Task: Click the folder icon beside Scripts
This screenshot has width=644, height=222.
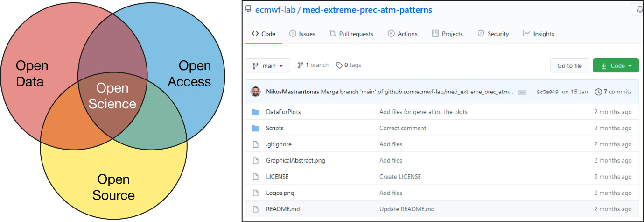Action: point(255,128)
